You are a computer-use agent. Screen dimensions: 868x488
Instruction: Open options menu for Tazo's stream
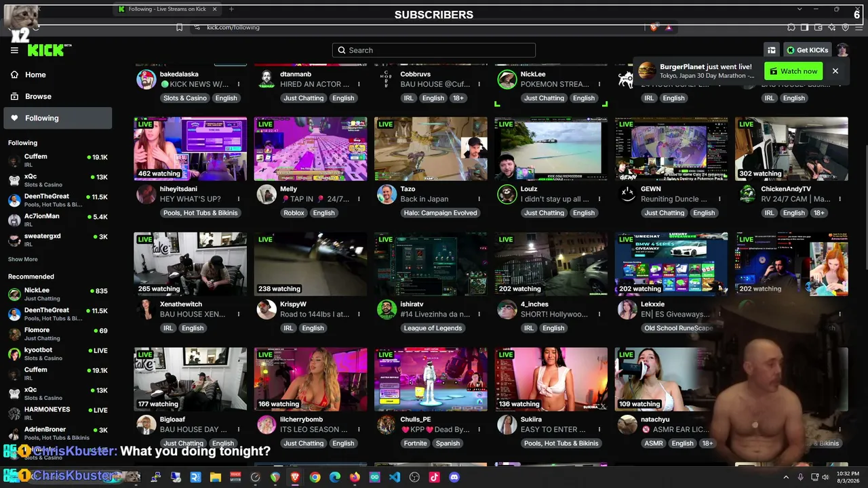[x=479, y=199]
